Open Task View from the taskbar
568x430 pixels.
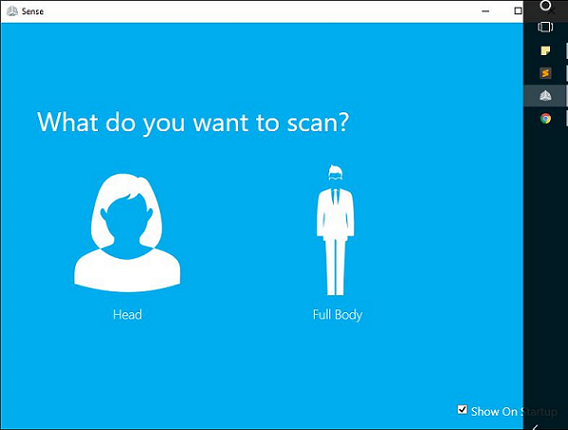(545, 27)
